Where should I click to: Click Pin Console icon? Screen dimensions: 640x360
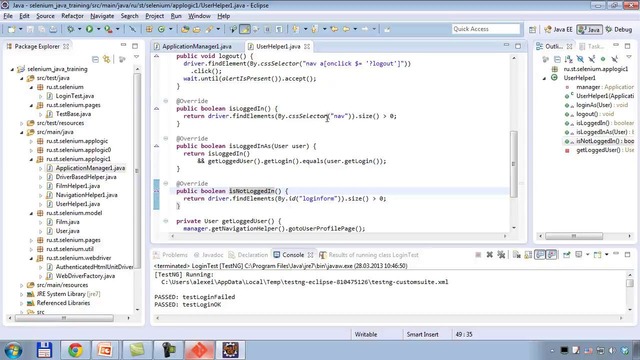(567, 255)
